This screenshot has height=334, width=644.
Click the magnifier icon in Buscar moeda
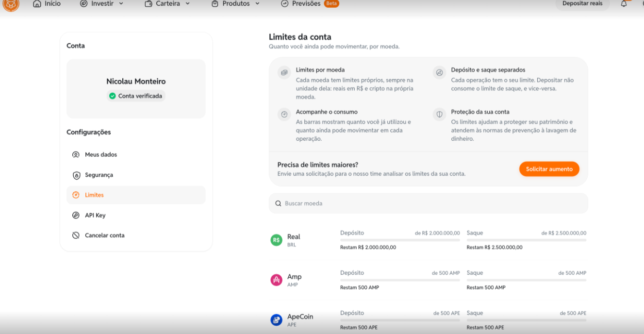pyautogui.click(x=278, y=203)
